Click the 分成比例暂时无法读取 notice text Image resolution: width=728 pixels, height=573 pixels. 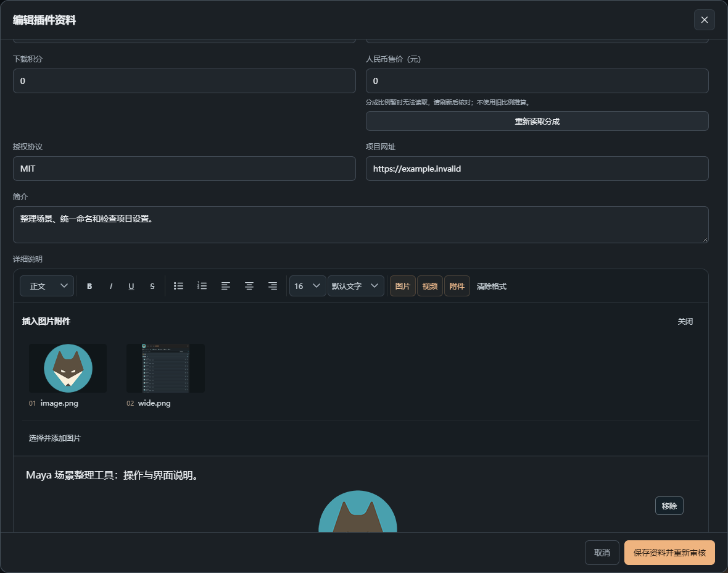(x=449, y=102)
